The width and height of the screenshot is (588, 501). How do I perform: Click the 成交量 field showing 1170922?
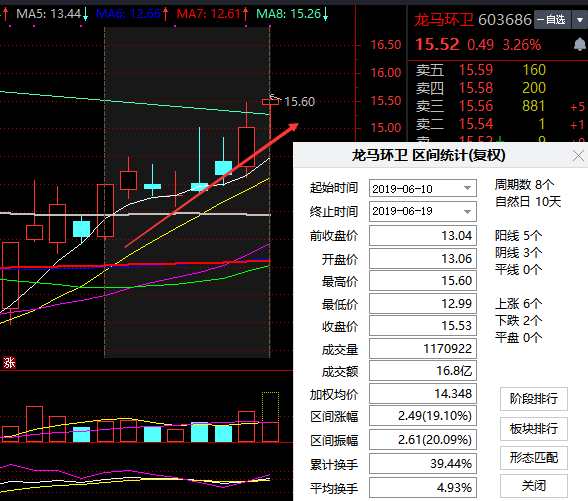click(423, 349)
